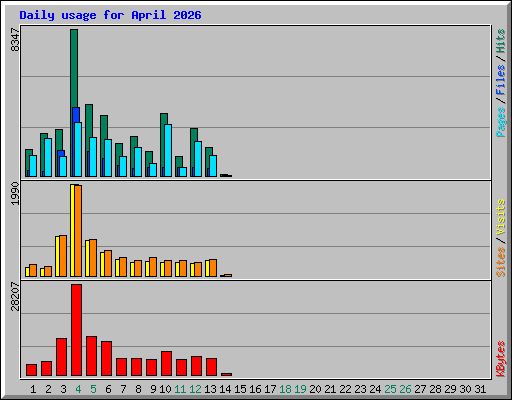The width and height of the screenshot is (512, 400).
Task: Click day label 17 on the x-axis
Action: [x=270, y=389]
